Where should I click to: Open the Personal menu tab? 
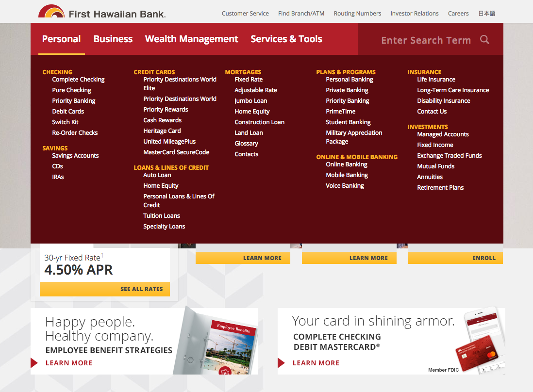[62, 39]
